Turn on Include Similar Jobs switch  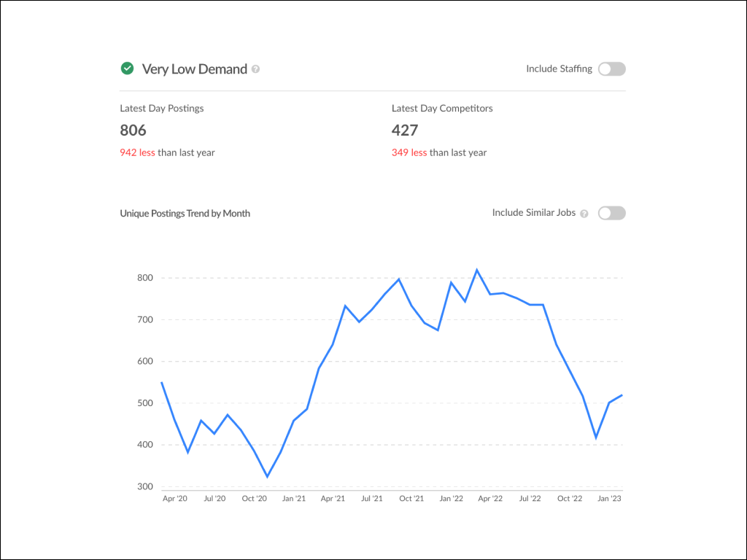[612, 214]
